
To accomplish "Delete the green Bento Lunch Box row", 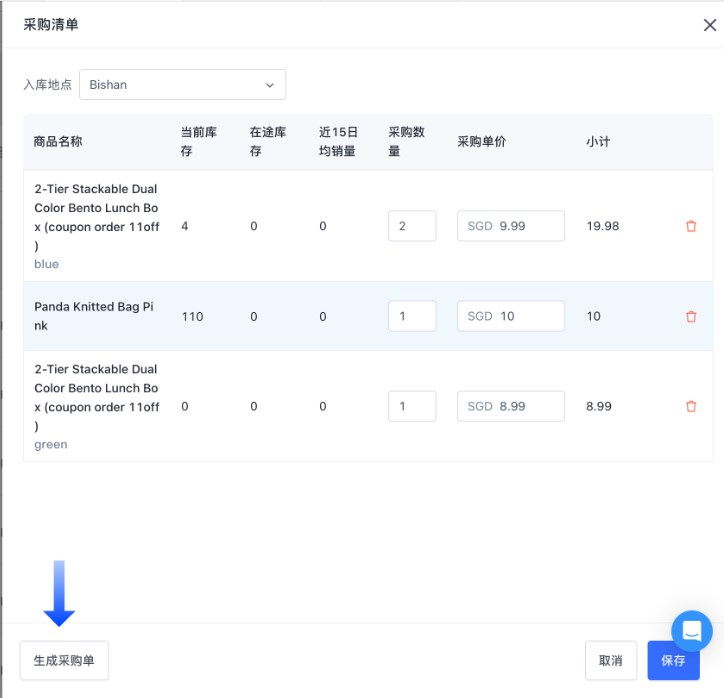I will click(690, 406).
